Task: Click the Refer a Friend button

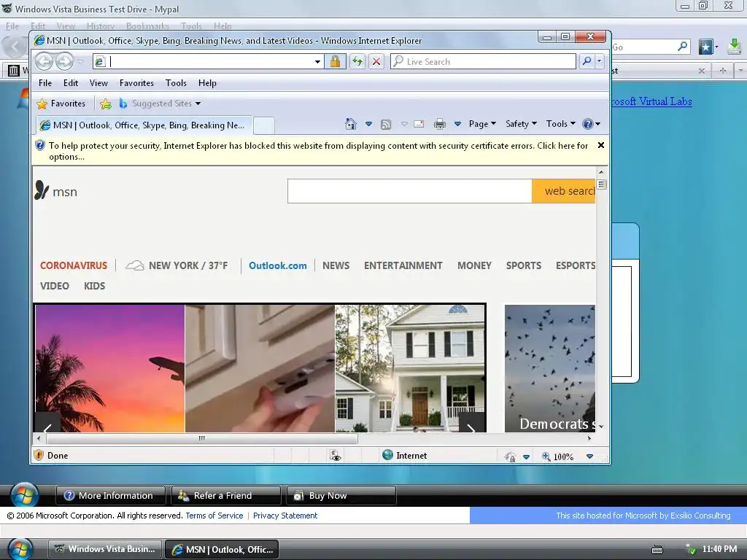Action: (226, 496)
